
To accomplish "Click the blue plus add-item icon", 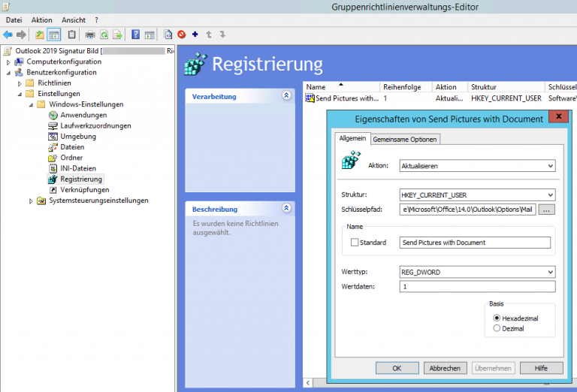I will pos(195,35).
